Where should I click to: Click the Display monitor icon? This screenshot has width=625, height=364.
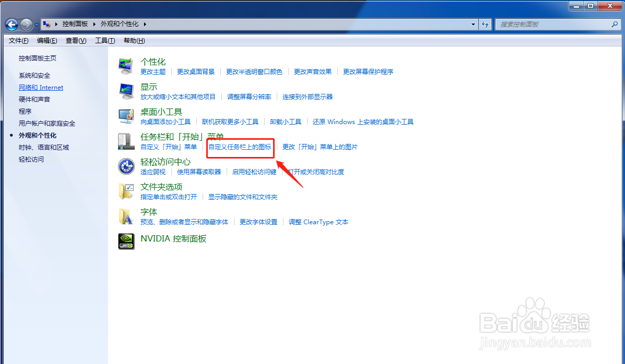[126, 90]
